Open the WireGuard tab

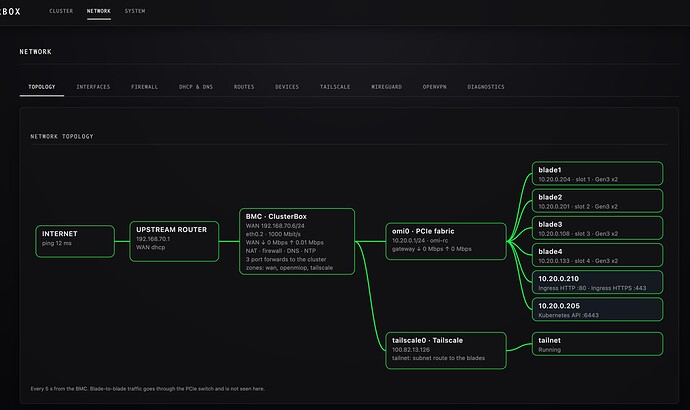386,87
